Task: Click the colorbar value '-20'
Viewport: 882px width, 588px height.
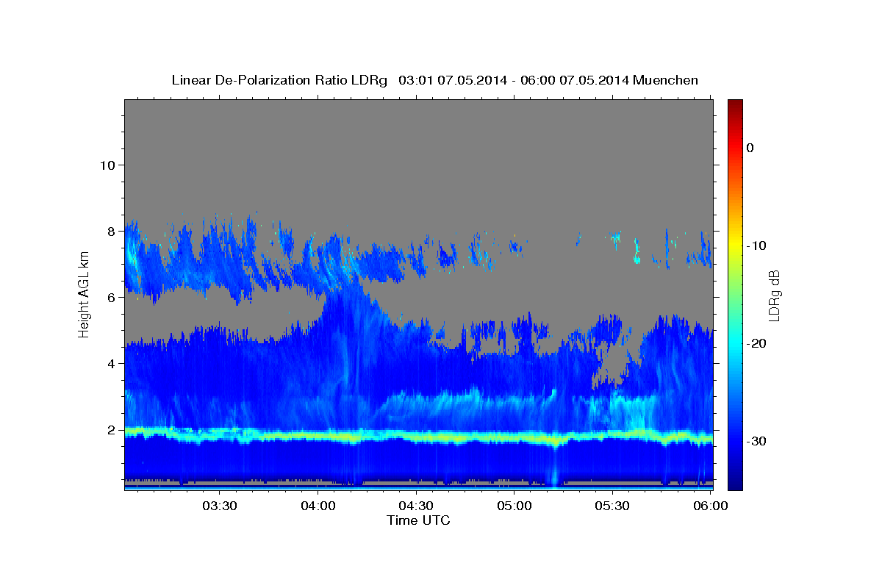Action: tap(757, 343)
